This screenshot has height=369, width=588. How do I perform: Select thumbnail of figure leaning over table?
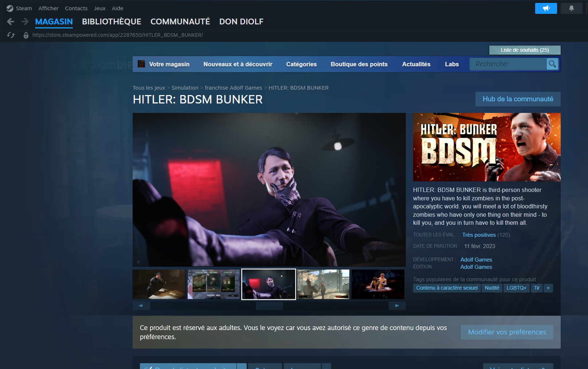pos(159,284)
